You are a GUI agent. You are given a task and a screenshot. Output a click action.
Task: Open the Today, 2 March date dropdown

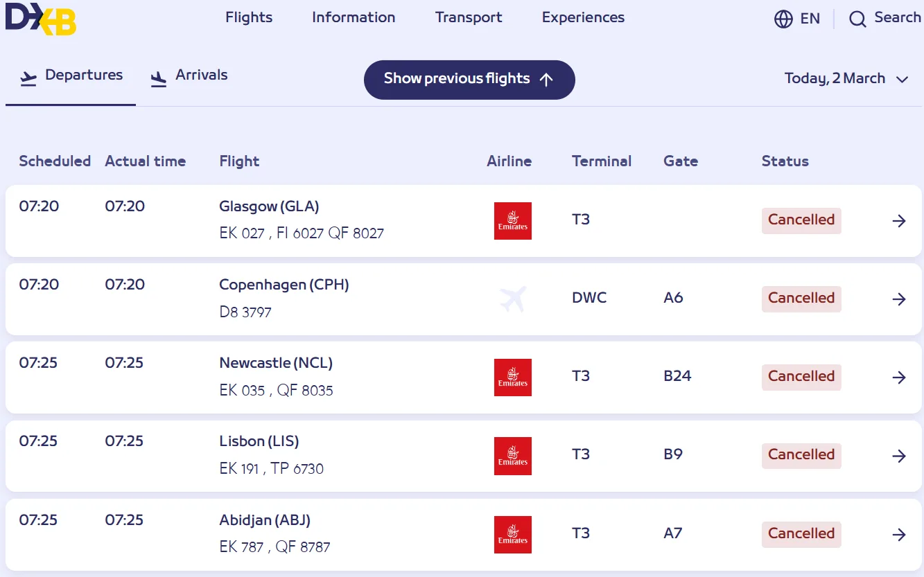[846, 79]
